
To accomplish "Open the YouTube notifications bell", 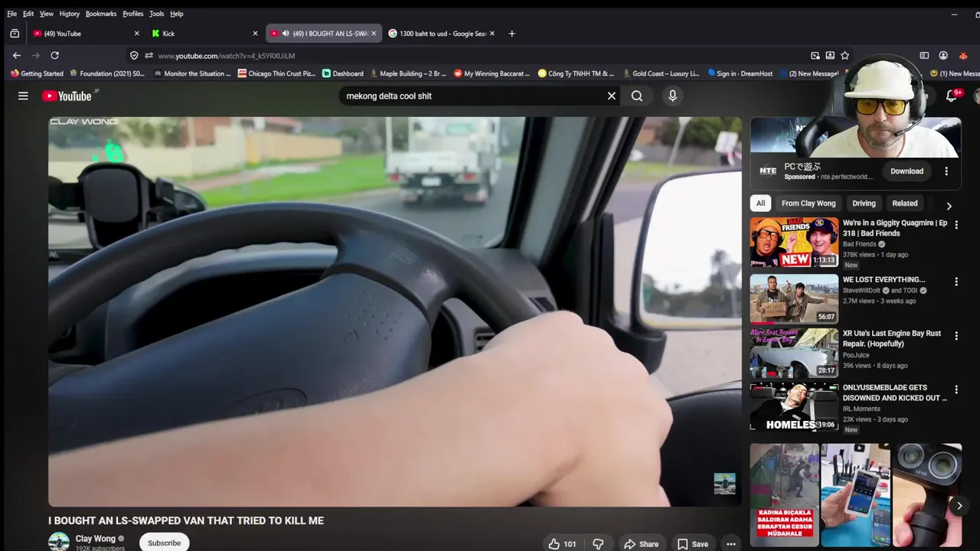I will coord(952,96).
